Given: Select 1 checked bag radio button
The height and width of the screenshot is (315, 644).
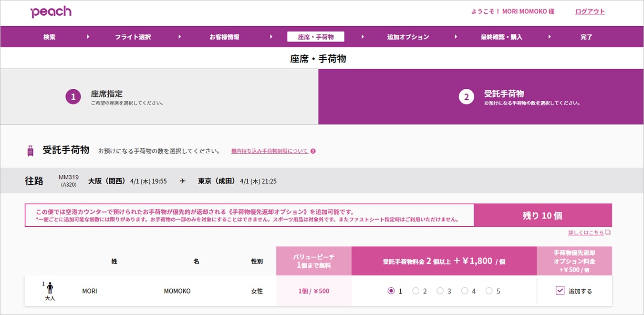Looking at the screenshot, I should click(x=391, y=291).
